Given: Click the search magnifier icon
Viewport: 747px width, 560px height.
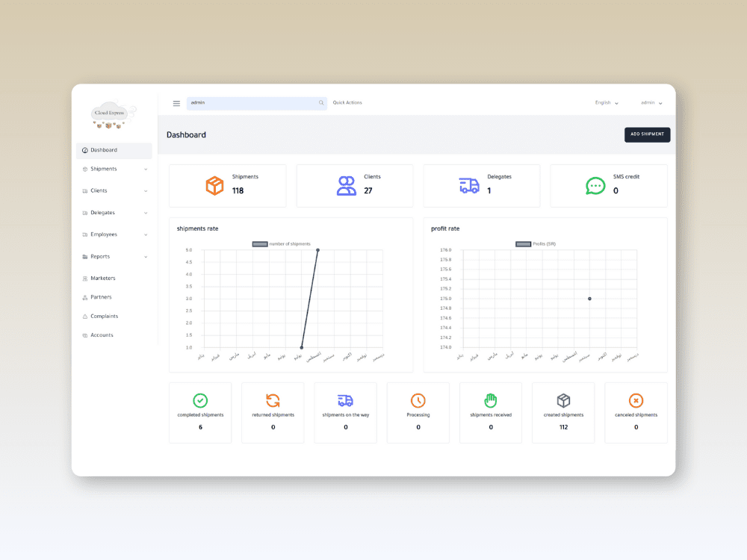Looking at the screenshot, I should (x=321, y=103).
